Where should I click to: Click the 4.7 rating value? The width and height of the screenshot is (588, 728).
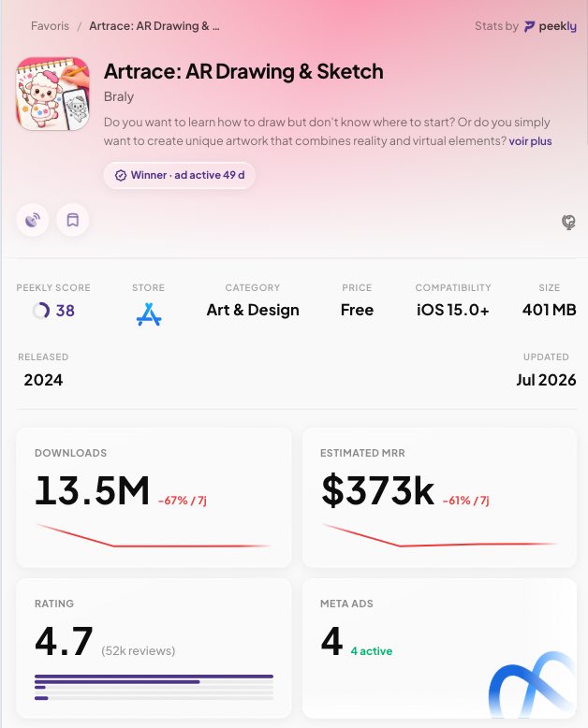[64, 642]
